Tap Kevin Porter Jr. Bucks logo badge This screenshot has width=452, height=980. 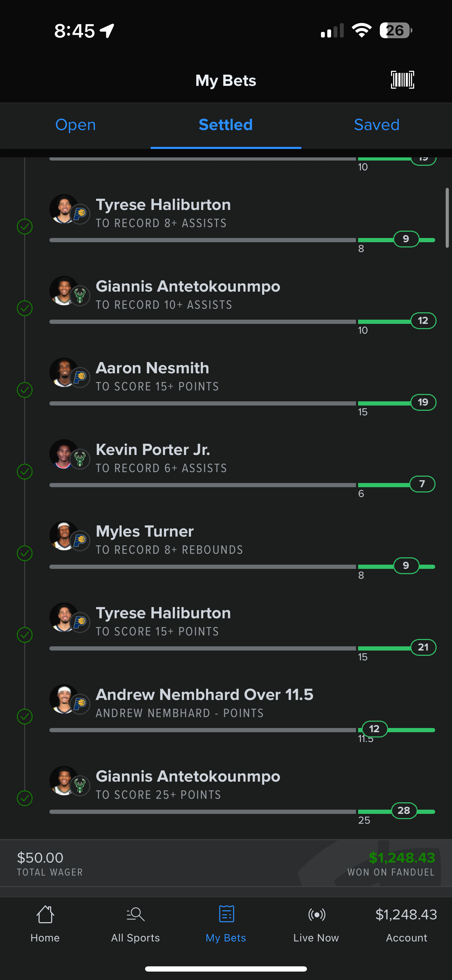[80, 459]
